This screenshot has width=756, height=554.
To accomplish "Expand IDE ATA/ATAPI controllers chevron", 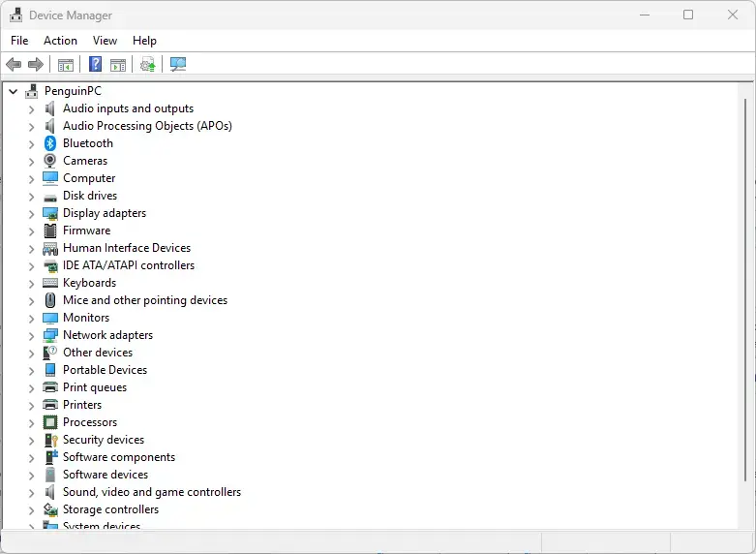I will pos(31,266).
